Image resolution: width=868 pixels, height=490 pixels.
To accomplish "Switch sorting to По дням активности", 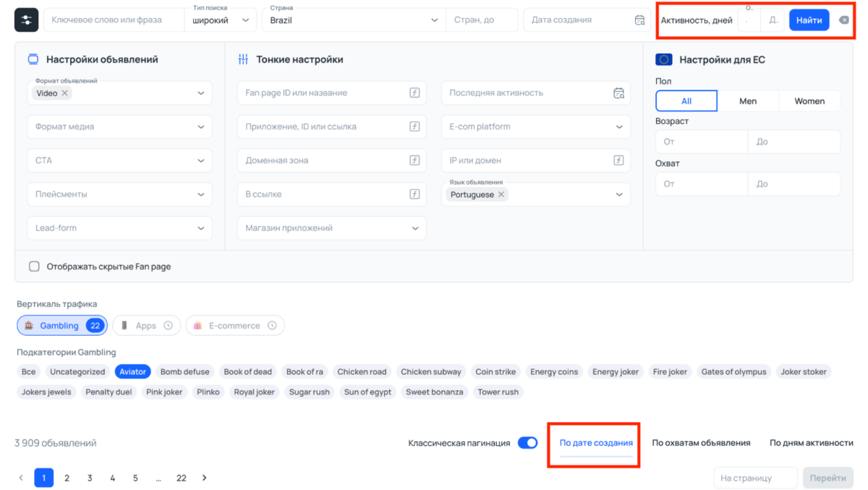I will click(811, 443).
